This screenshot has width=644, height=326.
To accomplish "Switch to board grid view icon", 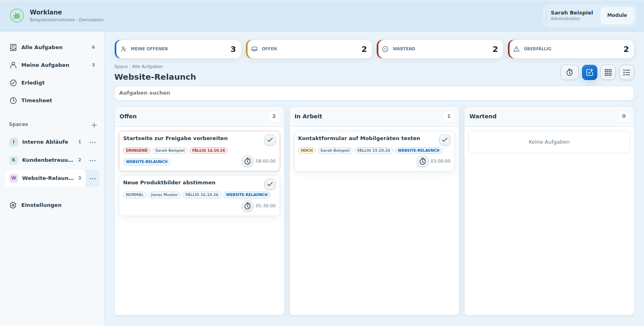I will point(608,72).
